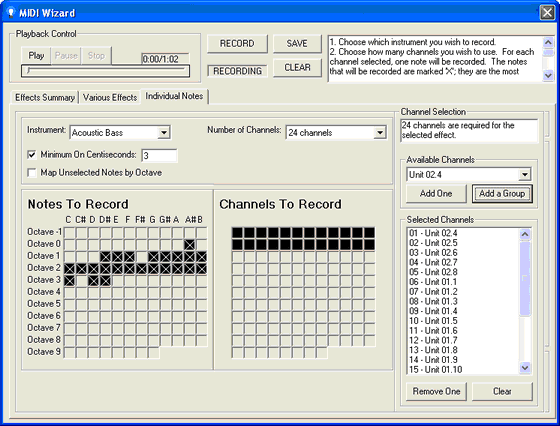Image resolution: width=560 pixels, height=426 pixels.
Task: Click the Selected Channels scrollbar thumb
Action: [525, 278]
